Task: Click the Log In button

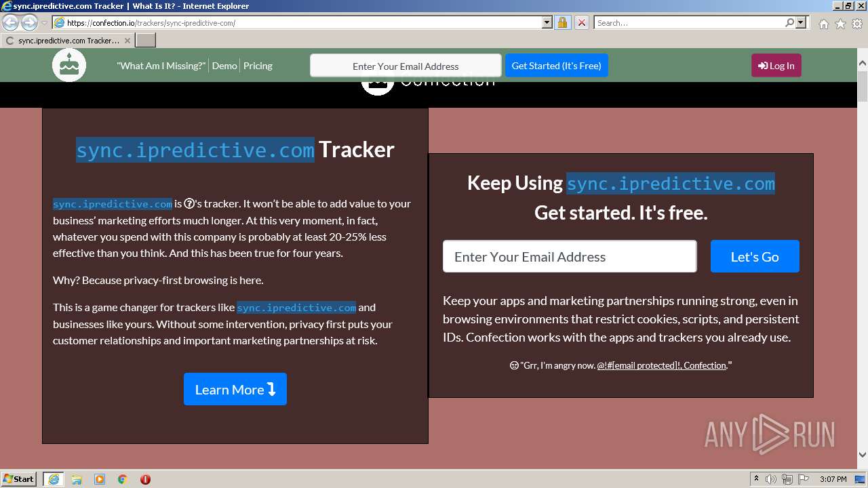Action: [x=776, y=66]
